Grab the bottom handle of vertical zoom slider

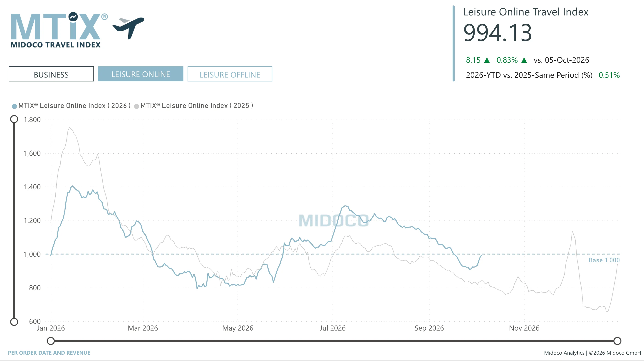[x=14, y=322]
